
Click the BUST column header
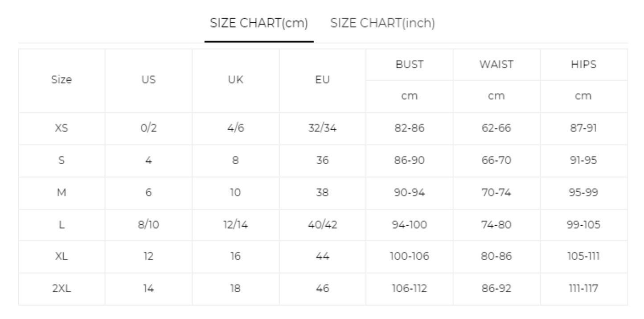[x=410, y=64]
